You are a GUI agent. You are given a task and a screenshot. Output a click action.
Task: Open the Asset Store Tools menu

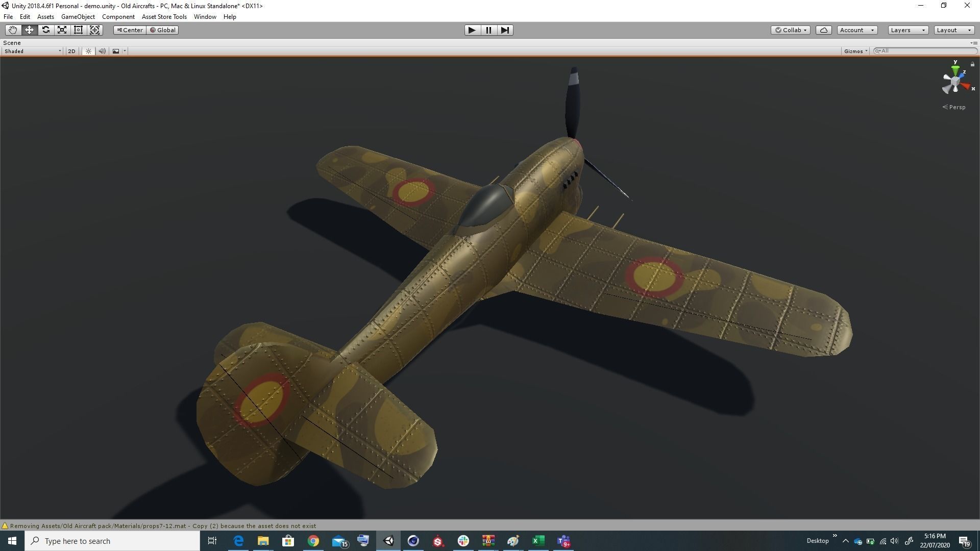164,17
